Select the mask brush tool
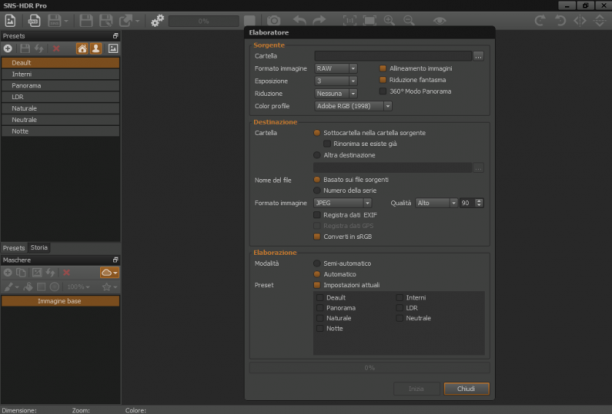 click(8, 287)
